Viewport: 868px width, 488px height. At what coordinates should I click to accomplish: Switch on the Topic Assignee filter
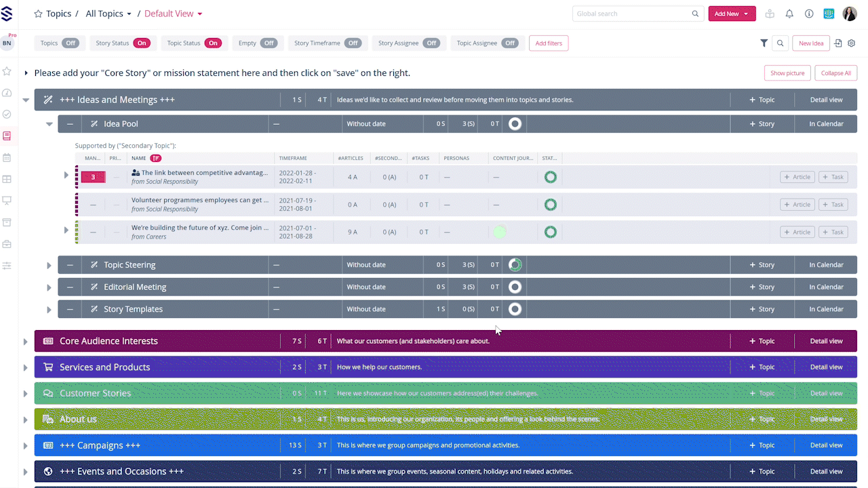(x=510, y=43)
